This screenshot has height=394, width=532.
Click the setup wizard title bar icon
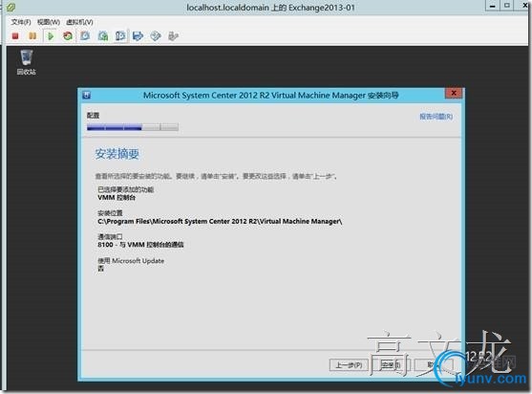(x=87, y=96)
